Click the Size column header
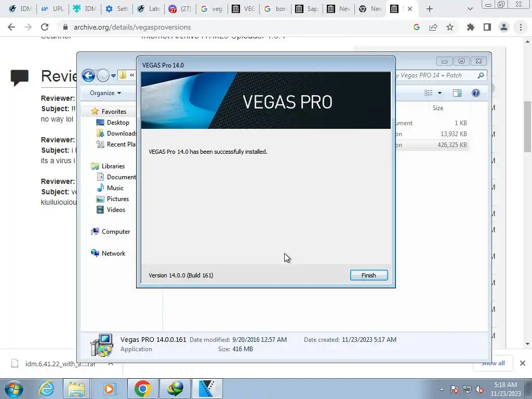This screenshot has height=399, width=532. click(438, 108)
